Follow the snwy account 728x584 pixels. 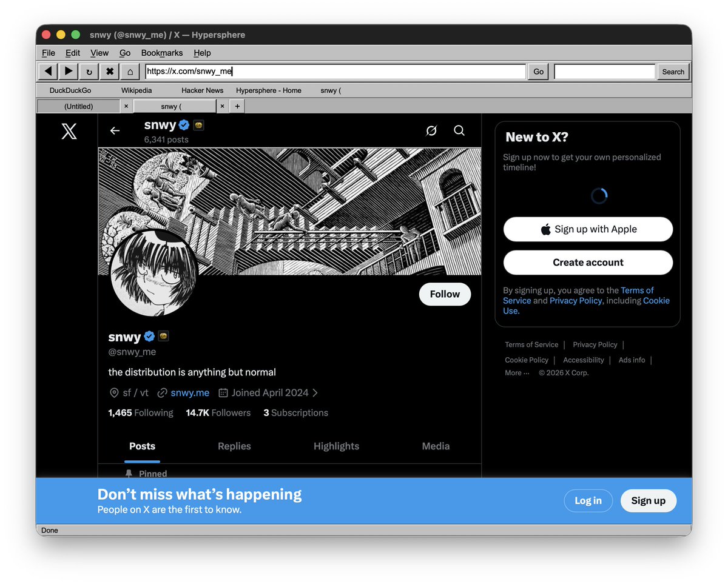pos(445,294)
